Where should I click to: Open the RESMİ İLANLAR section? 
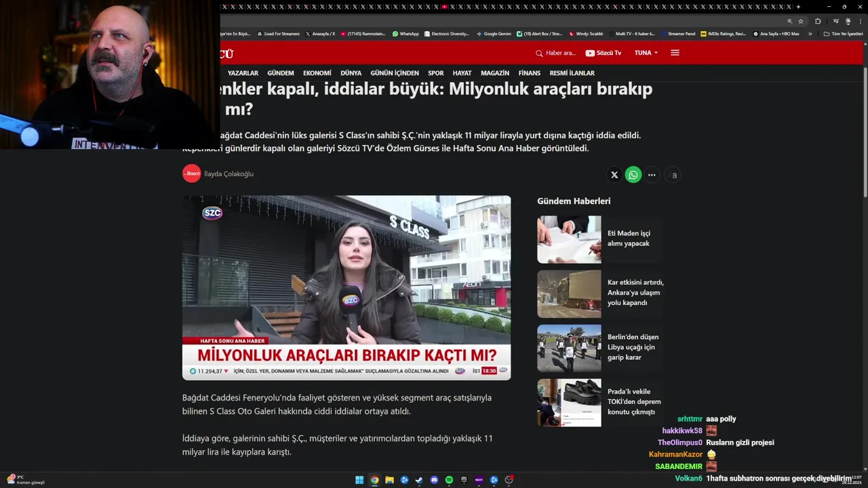(572, 73)
